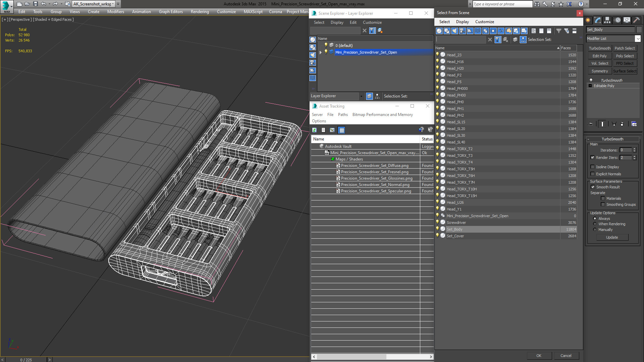Click the TurboSmooth modifier button

(x=599, y=48)
